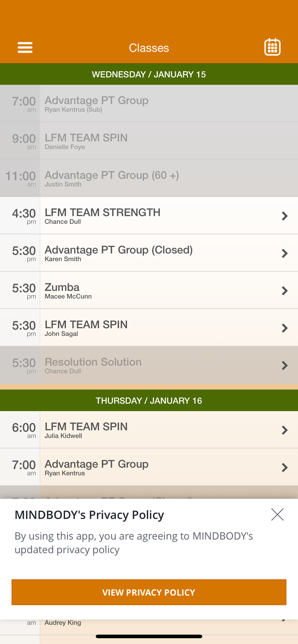Select LFM TEAM STRENGTH class title

(x=102, y=213)
